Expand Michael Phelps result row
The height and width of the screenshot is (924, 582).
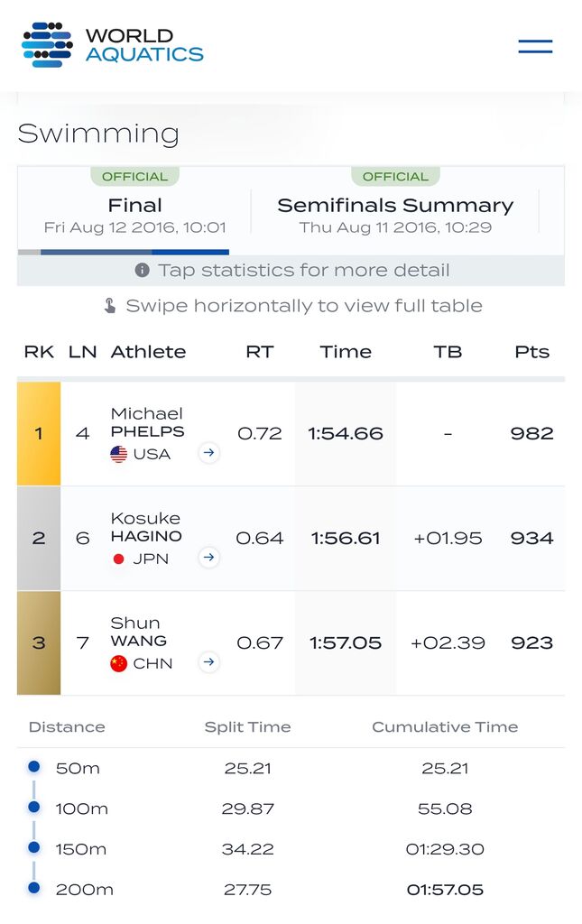coord(291,434)
